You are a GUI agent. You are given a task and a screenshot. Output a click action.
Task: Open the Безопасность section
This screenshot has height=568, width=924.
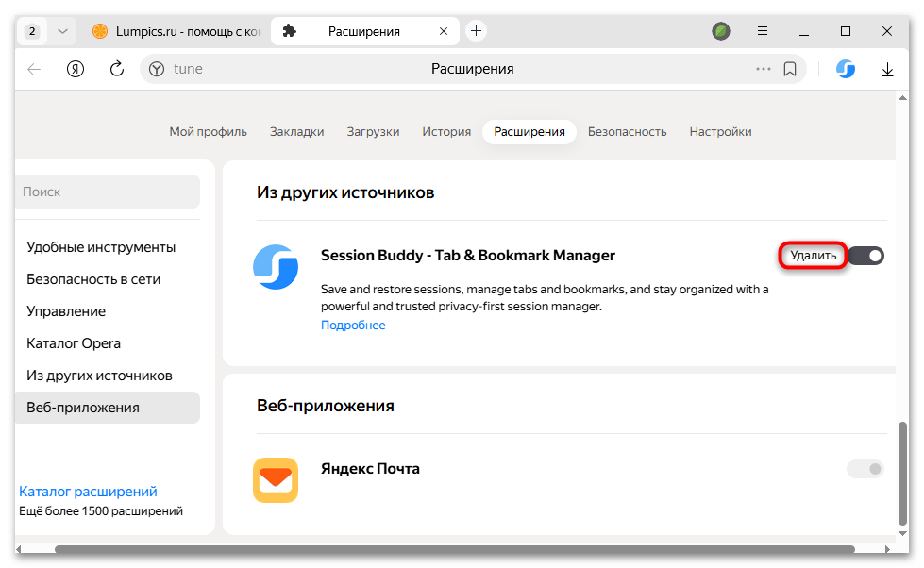click(627, 132)
